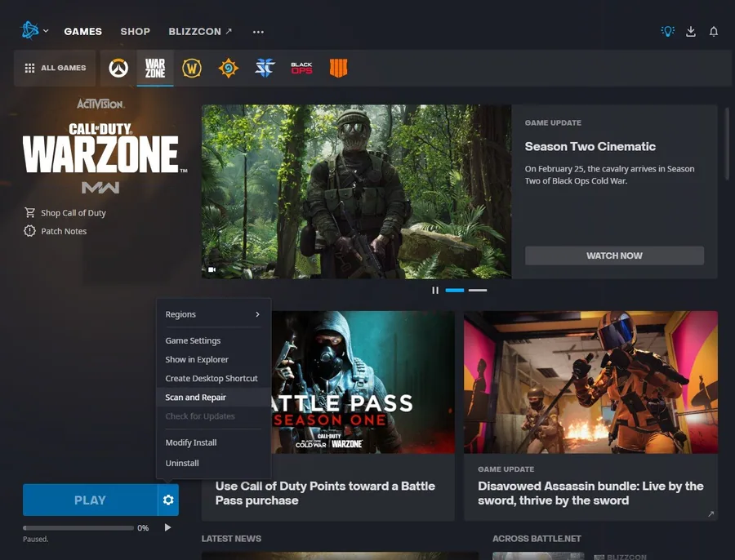Image resolution: width=735 pixels, height=560 pixels.
Task: Open the notifications bell
Action: click(714, 31)
